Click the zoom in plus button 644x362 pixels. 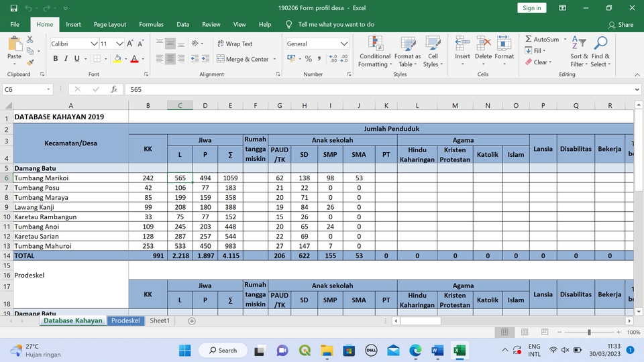coord(619,332)
